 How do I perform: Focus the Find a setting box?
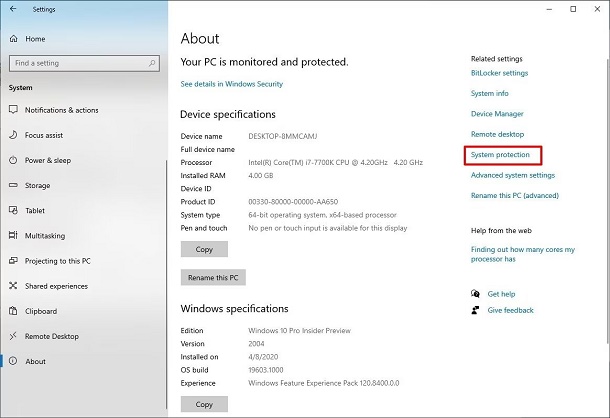pos(84,63)
